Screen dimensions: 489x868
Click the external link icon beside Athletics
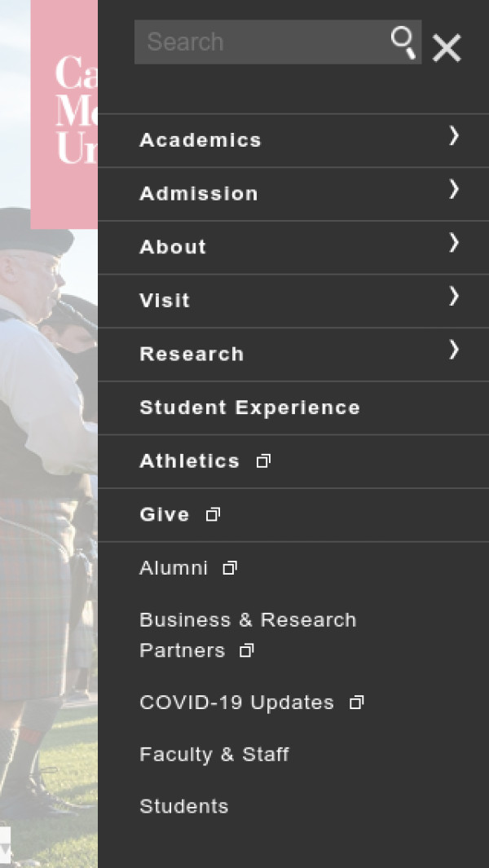(263, 461)
